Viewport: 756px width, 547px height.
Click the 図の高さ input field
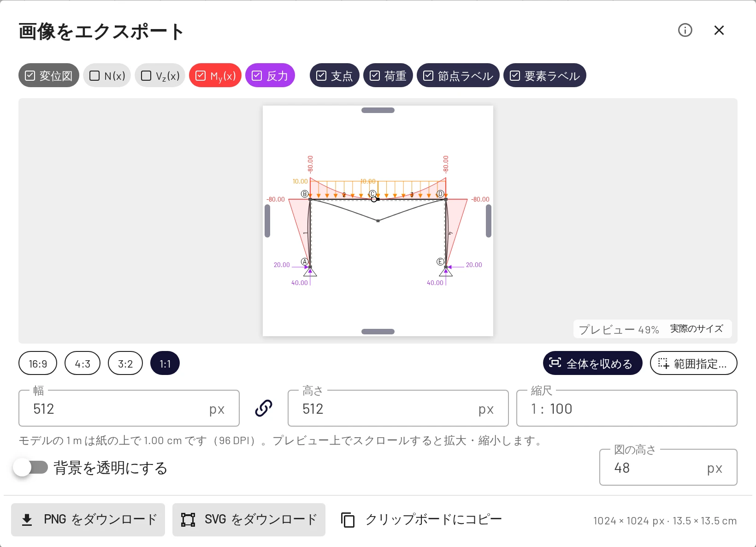(x=668, y=467)
